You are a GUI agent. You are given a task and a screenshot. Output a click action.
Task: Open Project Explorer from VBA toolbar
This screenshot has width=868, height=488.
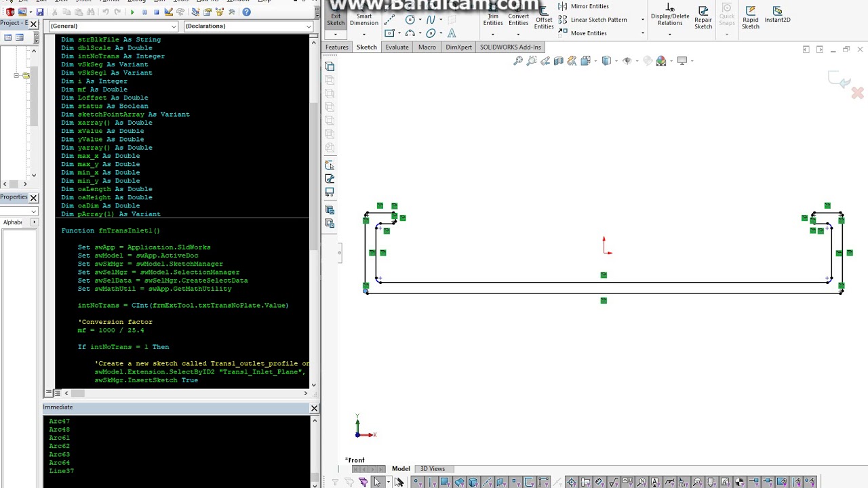coord(195,12)
